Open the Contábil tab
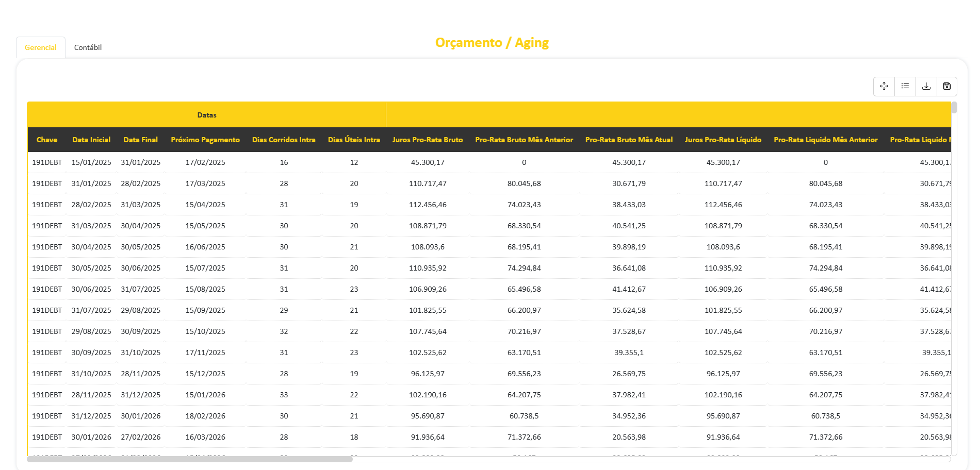This screenshot has height=470, width=980. (x=88, y=47)
